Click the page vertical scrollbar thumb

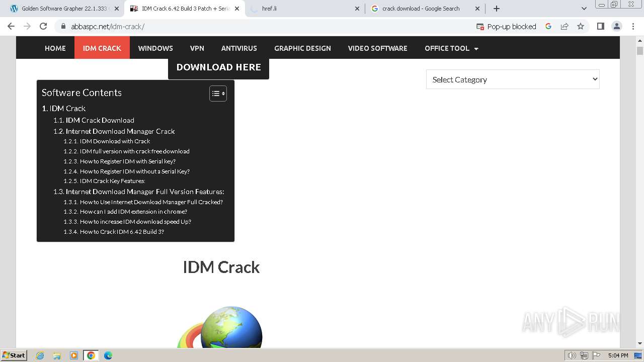(640, 51)
